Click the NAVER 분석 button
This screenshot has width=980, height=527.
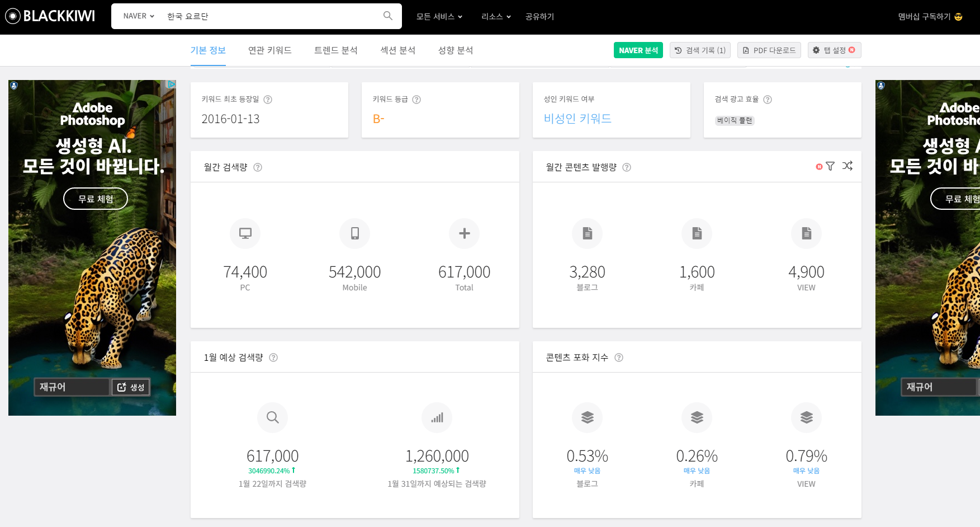638,50
